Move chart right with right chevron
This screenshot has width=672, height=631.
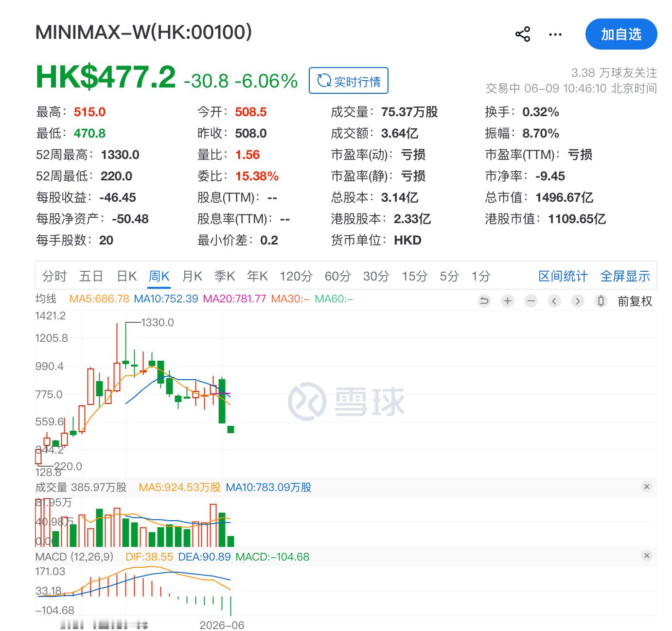point(578,301)
